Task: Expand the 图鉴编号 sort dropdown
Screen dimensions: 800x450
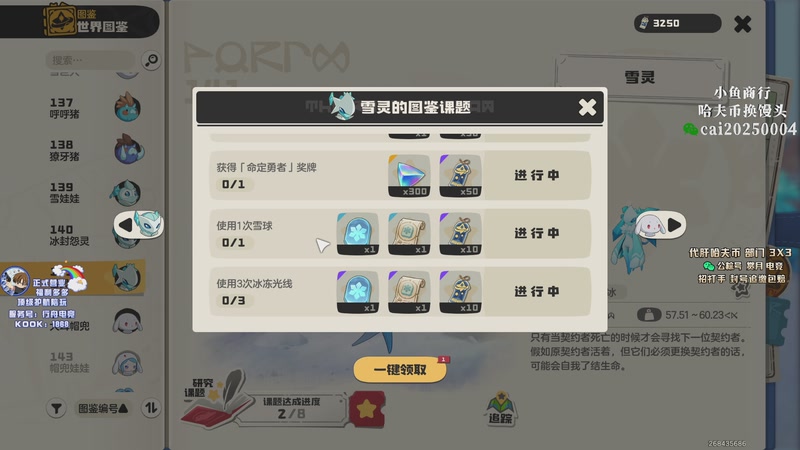Action: pos(103,408)
